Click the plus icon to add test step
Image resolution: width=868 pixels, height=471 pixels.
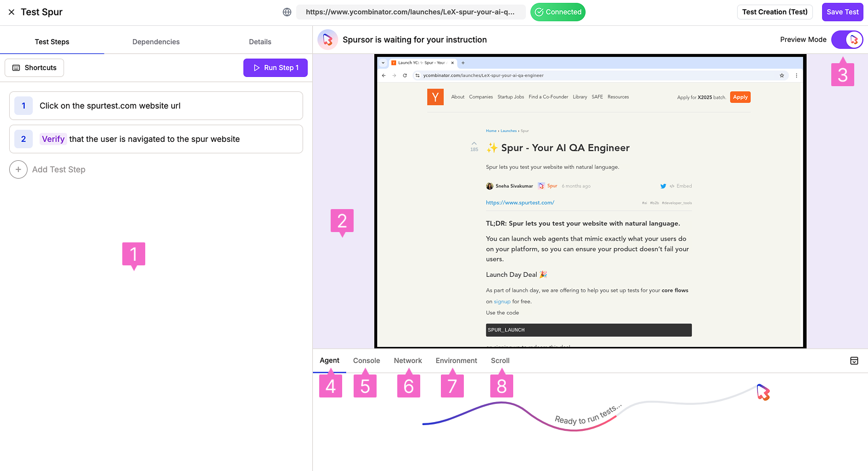18,169
